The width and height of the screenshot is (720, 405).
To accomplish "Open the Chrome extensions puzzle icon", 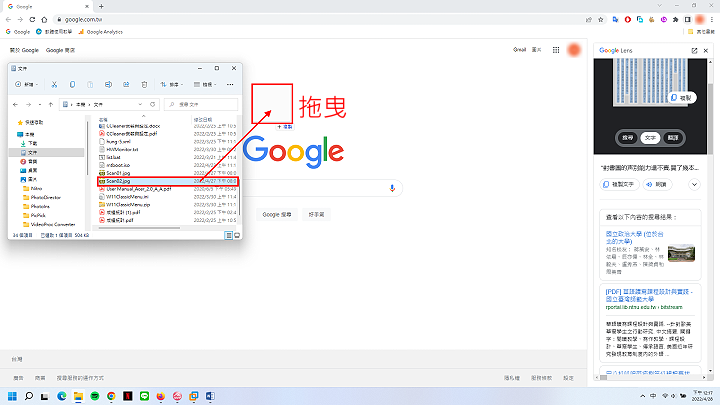I will pyautogui.click(x=675, y=20).
